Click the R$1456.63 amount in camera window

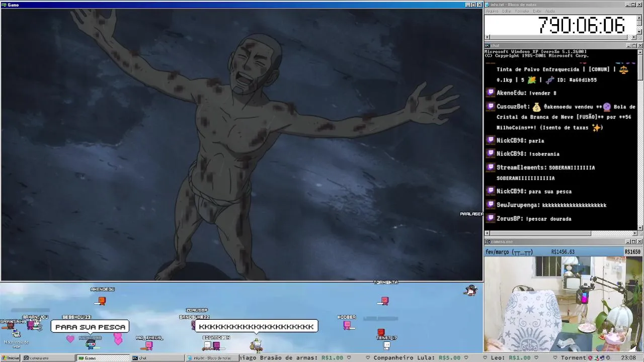tap(562, 252)
